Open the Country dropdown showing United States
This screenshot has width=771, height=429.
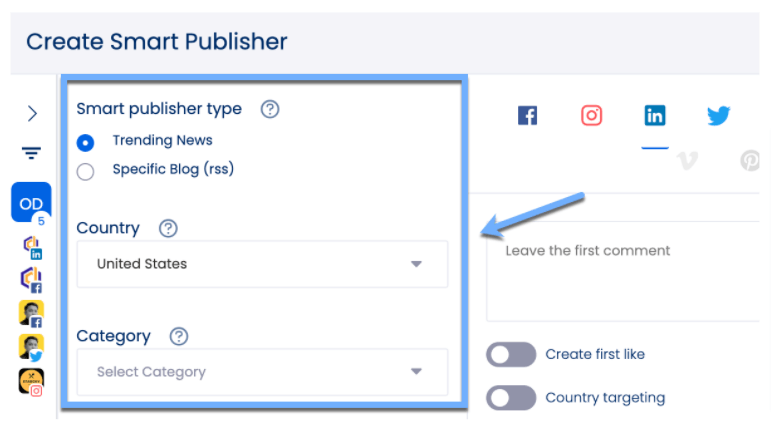(x=262, y=265)
